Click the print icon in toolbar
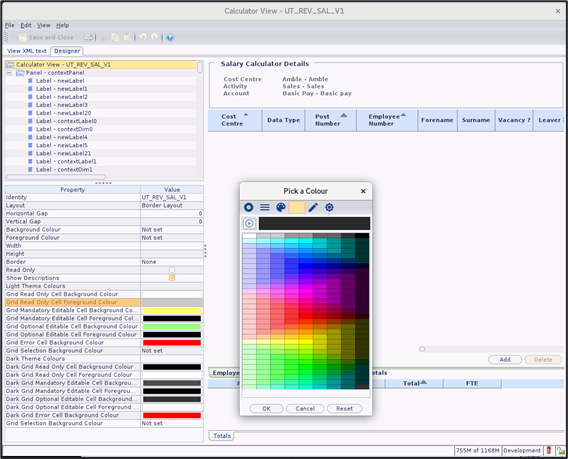Viewport: 568px width, 459px height. 88,37
